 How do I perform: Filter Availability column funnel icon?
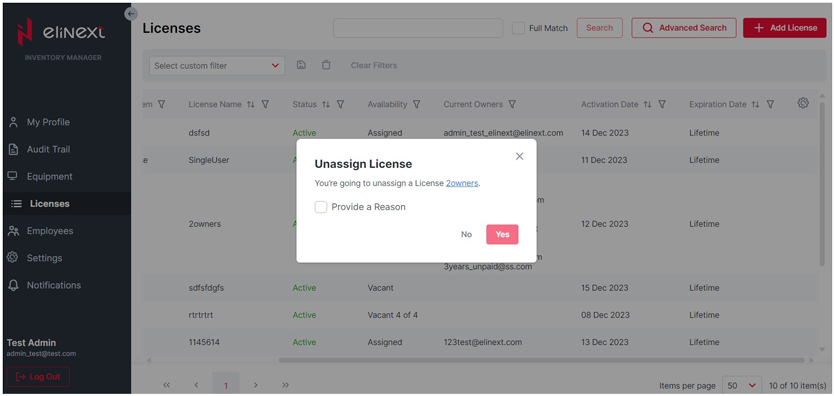(x=416, y=105)
